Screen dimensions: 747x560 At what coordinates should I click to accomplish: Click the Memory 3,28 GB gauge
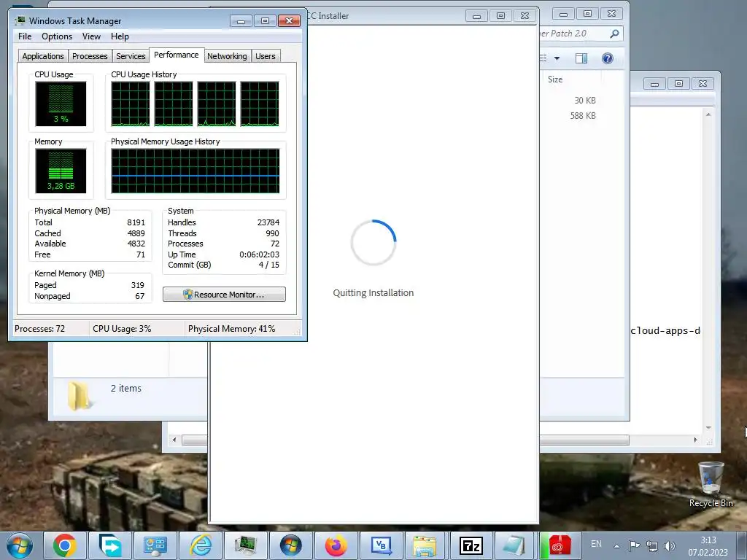coord(61,171)
